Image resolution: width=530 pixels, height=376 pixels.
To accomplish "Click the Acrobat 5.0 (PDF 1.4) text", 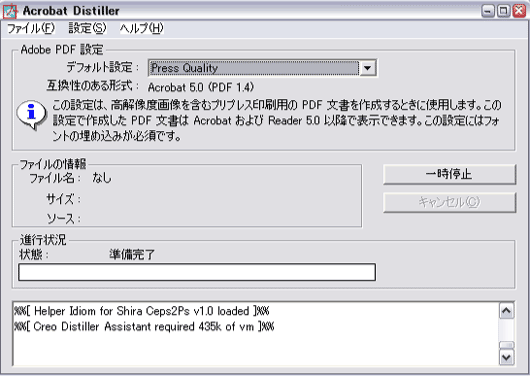I will pyautogui.click(x=201, y=88).
